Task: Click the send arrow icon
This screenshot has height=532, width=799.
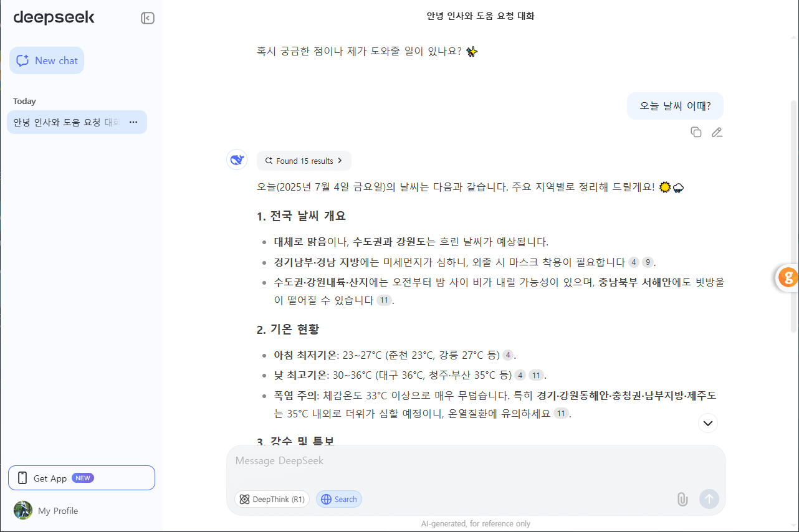Action: click(709, 499)
